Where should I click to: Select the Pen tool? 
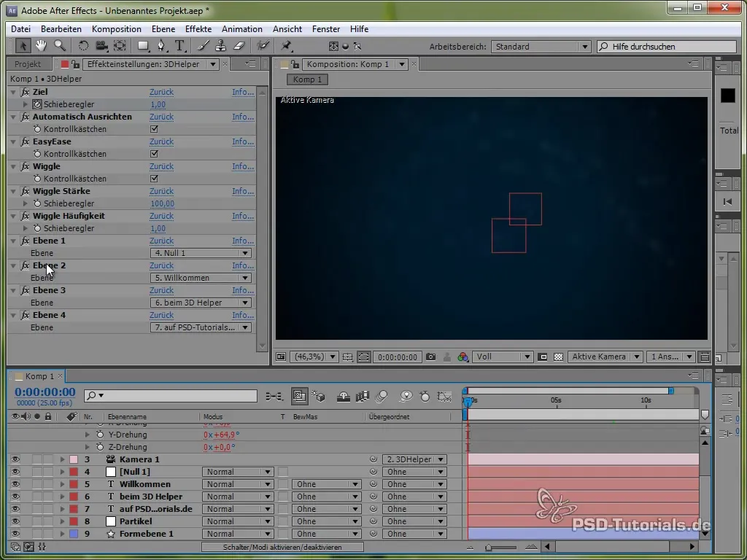pos(161,46)
